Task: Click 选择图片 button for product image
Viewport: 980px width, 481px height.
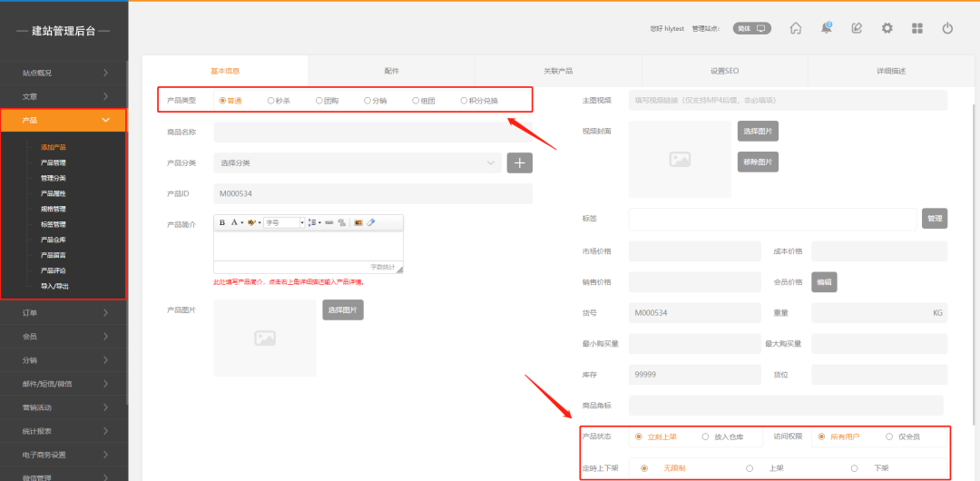Action: pos(343,310)
